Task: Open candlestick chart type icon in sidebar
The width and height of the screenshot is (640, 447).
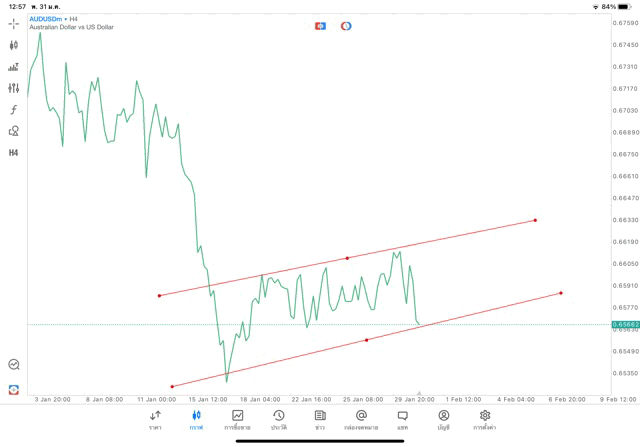Action: [x=14, y=45]
